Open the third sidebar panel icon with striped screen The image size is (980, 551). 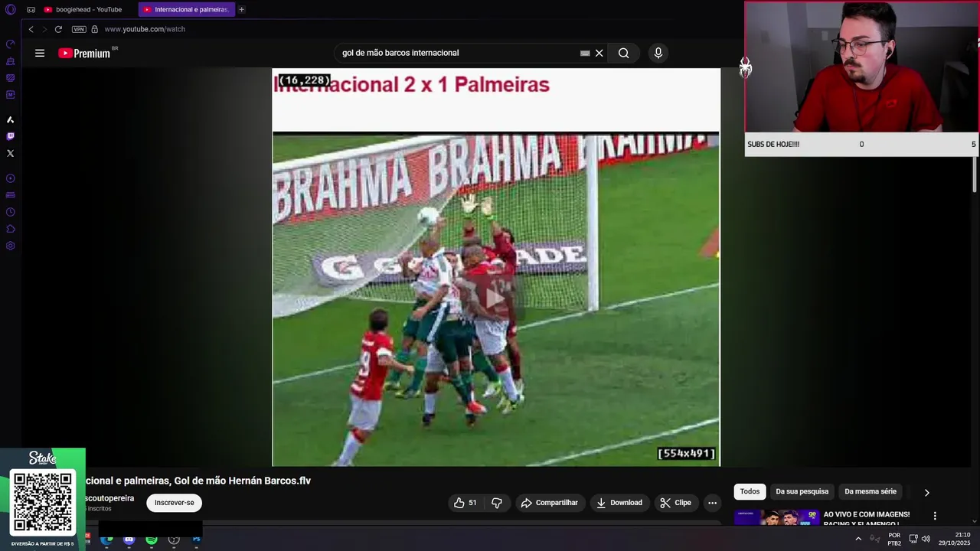pos(11,78)
